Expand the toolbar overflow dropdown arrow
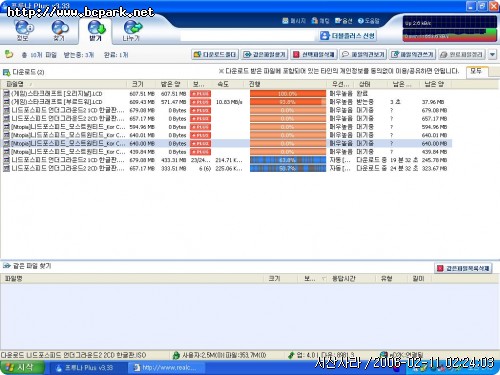Screen dimensions: 500x375 (x=493, y=54)
